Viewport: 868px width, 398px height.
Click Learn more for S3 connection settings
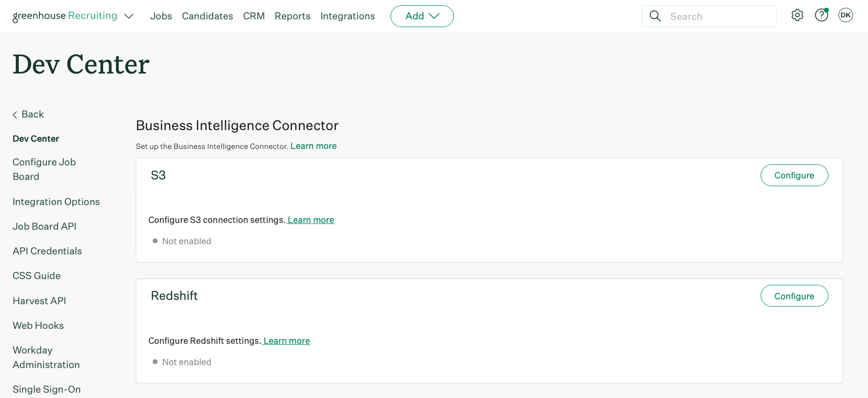[311, 220]
